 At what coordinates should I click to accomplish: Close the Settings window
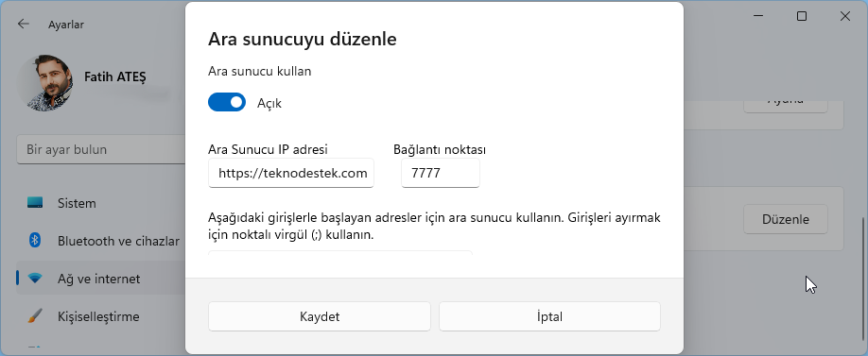(x=844, y=17)
